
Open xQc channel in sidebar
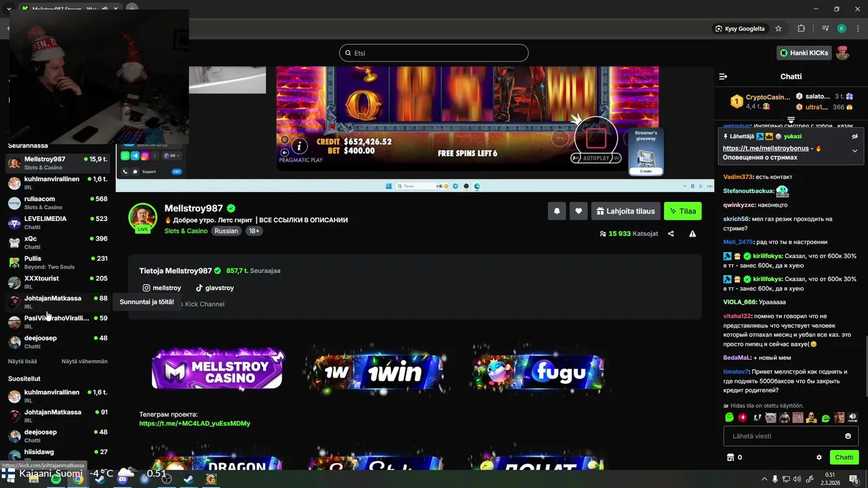(58, 243)
